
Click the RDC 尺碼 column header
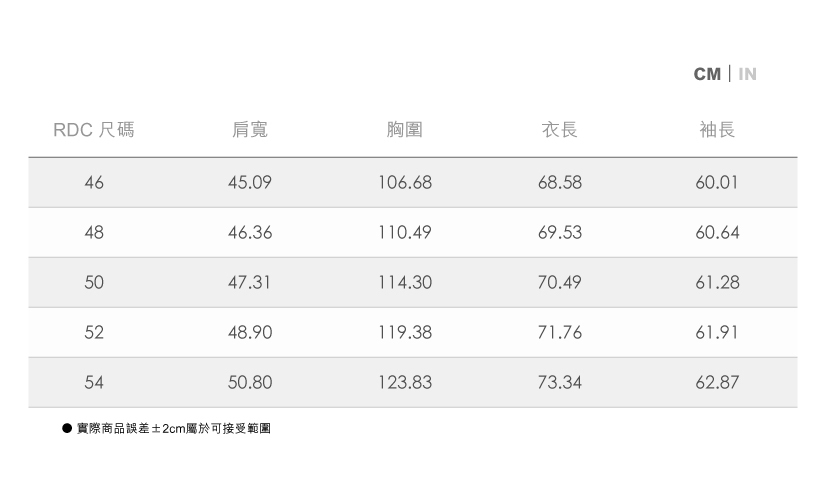click(x=94, y=130)
